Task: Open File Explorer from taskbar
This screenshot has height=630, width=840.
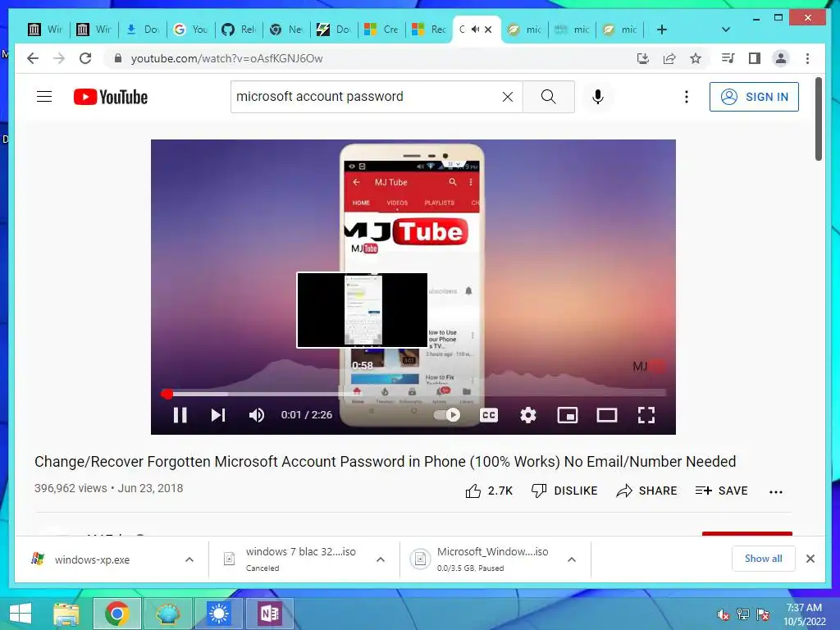Action: point(66,614)
